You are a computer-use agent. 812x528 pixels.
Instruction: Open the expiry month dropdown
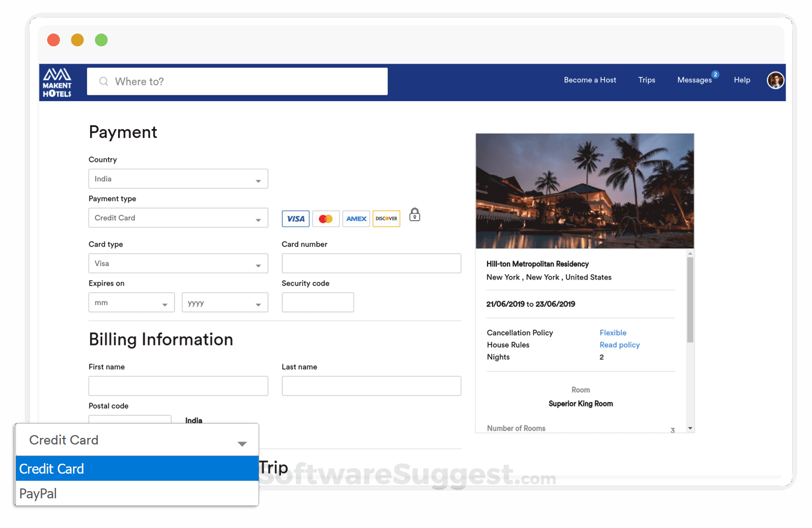(x=131, y=302)
